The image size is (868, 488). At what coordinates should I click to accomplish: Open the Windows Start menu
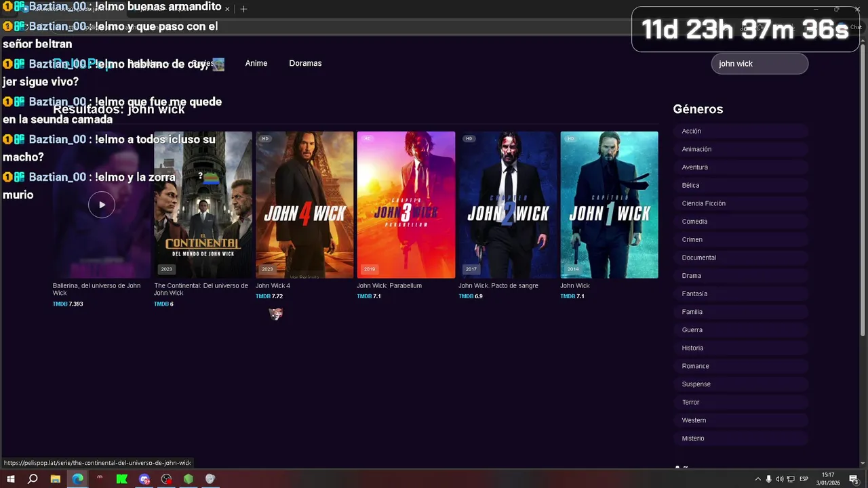pos(10,479)
